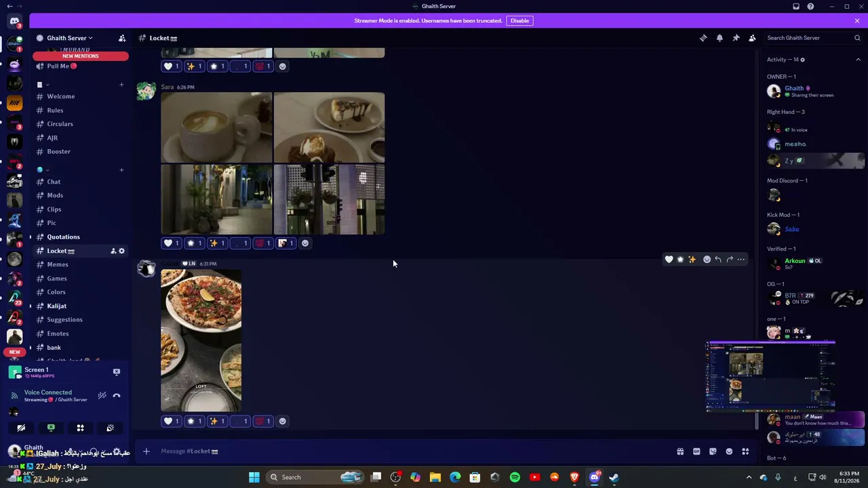Toggle screen share in voice controls
The height and width of the screenshot is (488, 868).
point(51,428)
